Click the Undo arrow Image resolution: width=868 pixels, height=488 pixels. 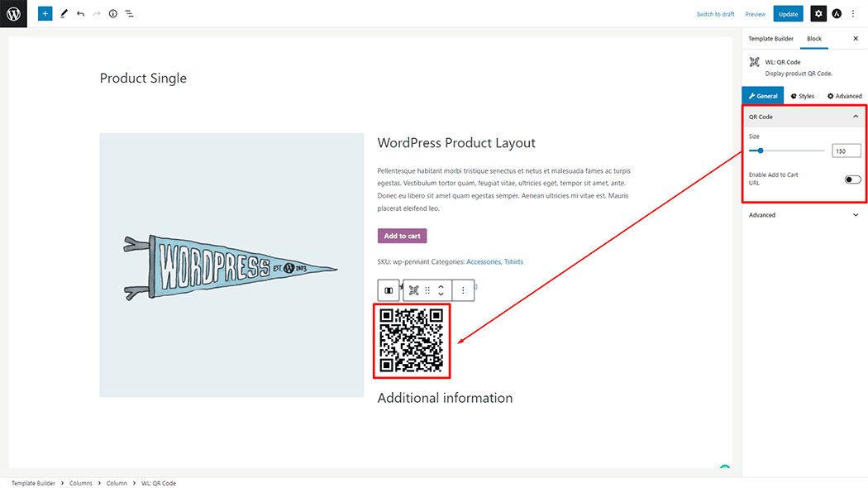point(80,14)
